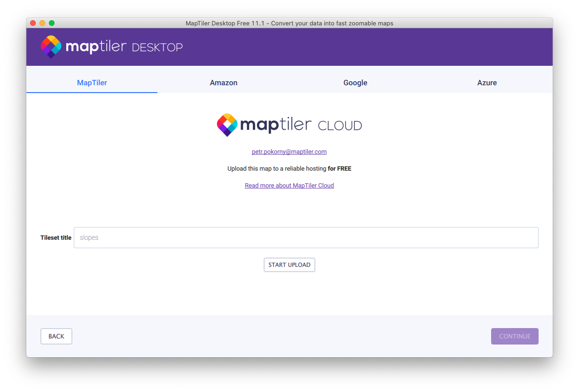
Task: Open the petr.pokorny@maptiler.com account link
Action: 289,152
